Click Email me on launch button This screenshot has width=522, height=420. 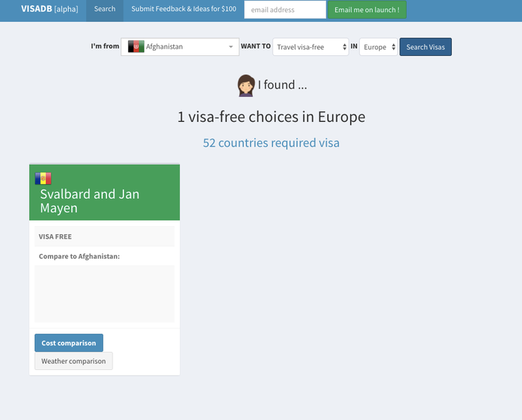(x=367, y=9)
